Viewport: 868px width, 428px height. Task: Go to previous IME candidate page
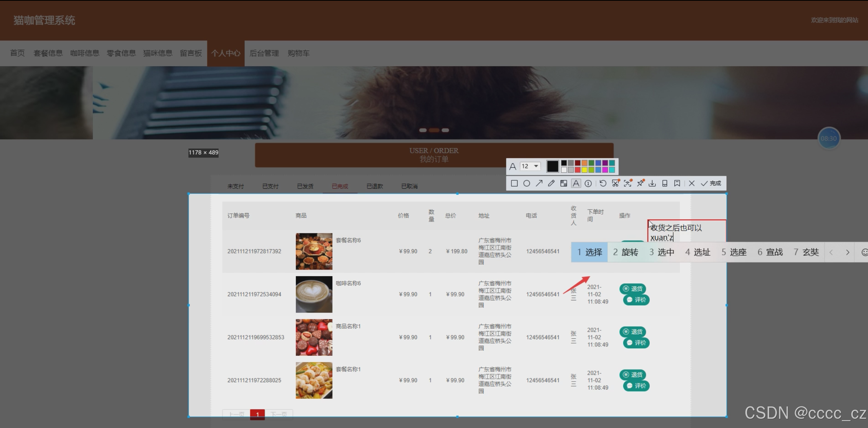pyautogui.click(x=831, y=252)
